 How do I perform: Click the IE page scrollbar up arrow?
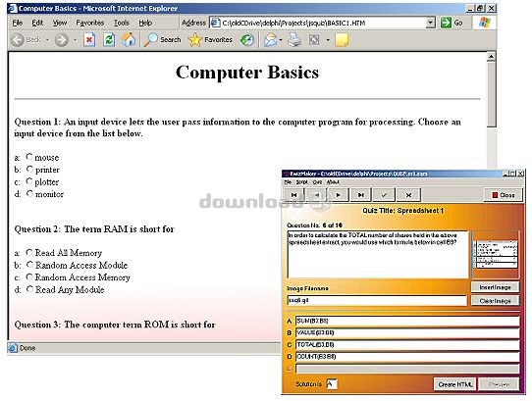click(492, 57)
